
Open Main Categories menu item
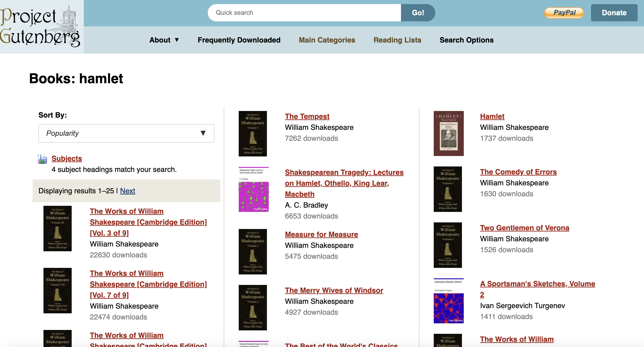tap(327, 40)
